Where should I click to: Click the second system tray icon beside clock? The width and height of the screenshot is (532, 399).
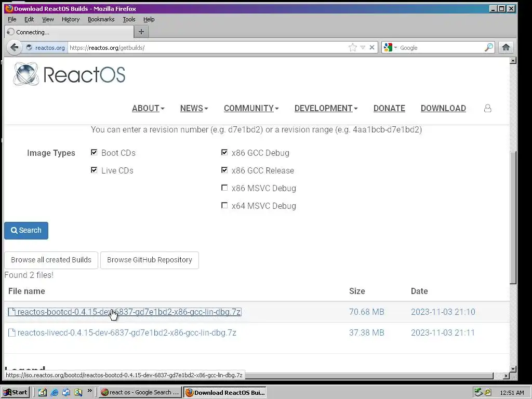pos(488,392)
